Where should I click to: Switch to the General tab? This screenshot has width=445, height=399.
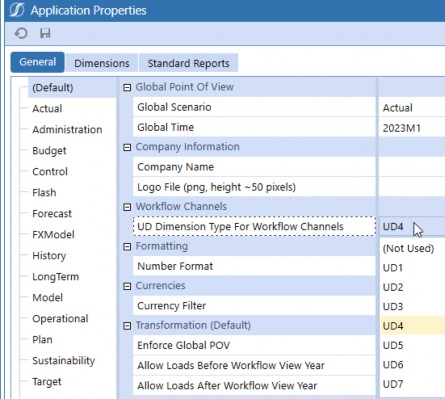pos(37,62)
